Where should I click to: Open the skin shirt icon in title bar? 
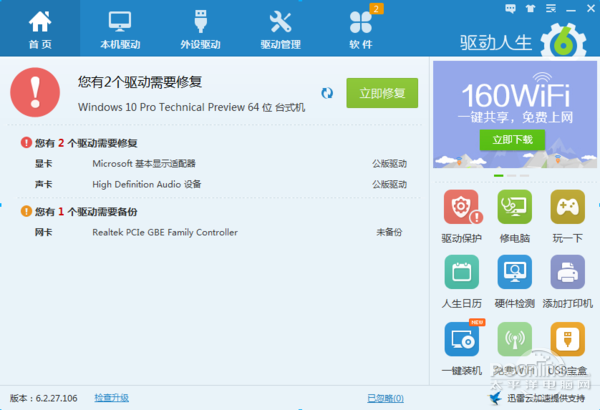coord(530,8)
